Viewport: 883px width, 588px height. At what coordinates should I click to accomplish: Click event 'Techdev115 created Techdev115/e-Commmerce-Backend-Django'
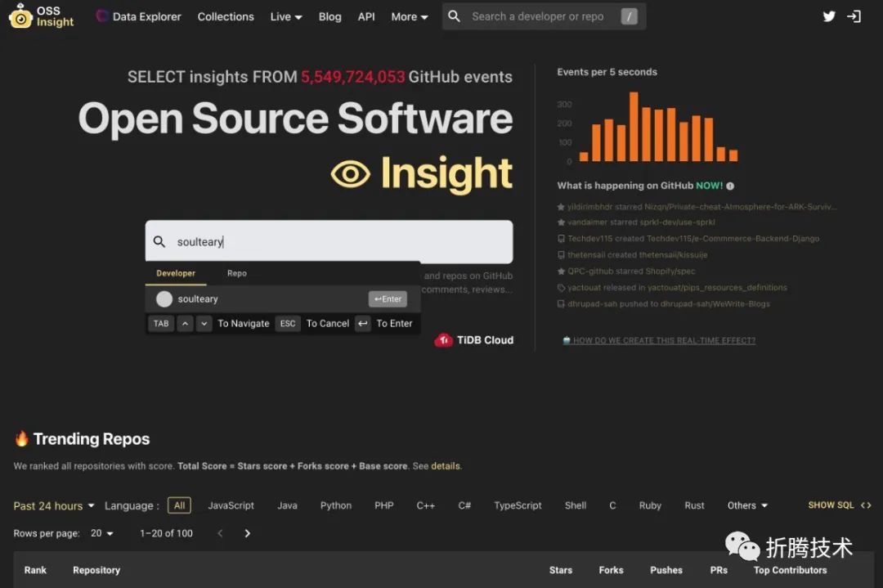(x=688, y=239)
